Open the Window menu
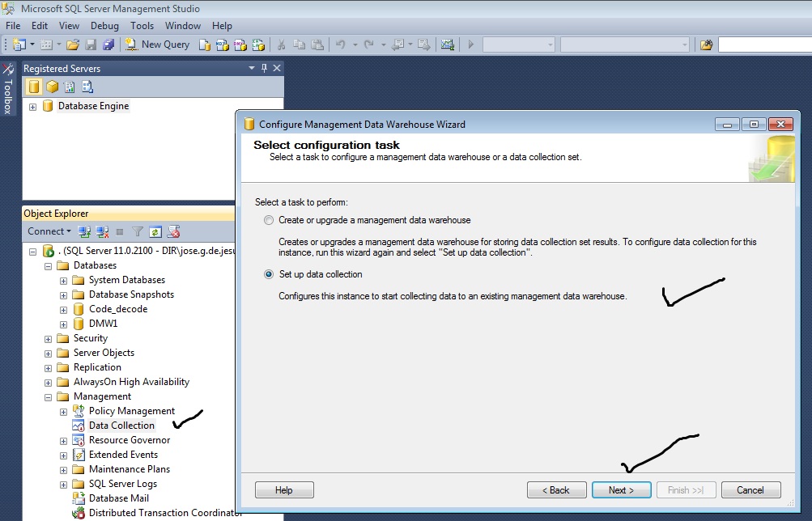This screenshot has width=812, height=521. pyautogui.click(x=183, y=25)
